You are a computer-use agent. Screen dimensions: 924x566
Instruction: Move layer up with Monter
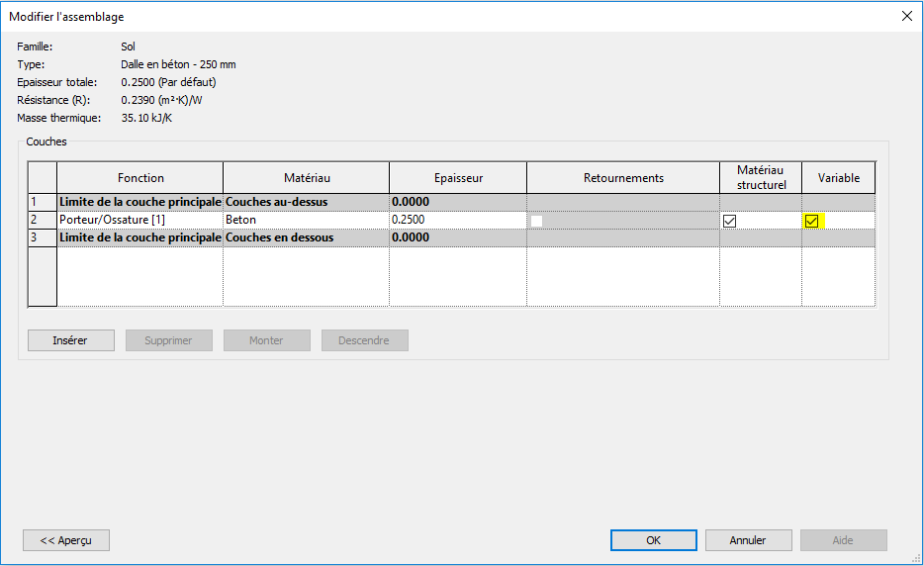[x=266, y=340]
